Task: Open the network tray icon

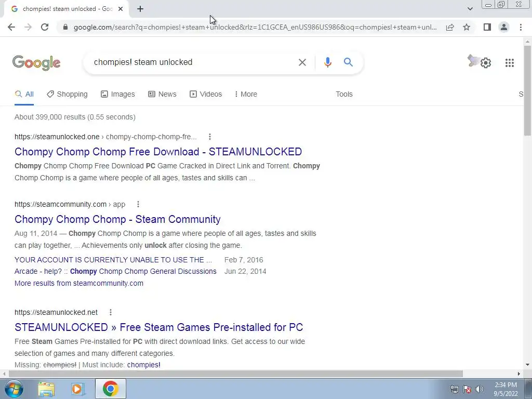Action: click(454, 389)
